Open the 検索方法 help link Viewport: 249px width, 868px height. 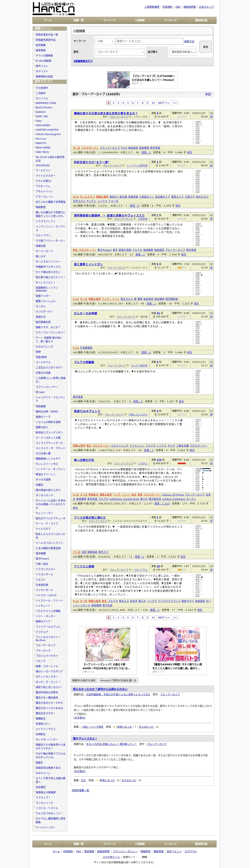click(189, 41)
